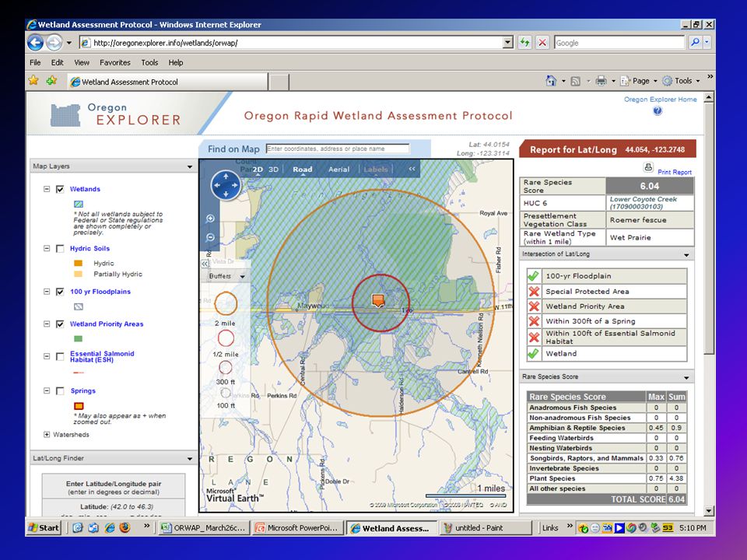Zoom out on map with minus magnifier
747x560 pixels.
click(210, 237)
